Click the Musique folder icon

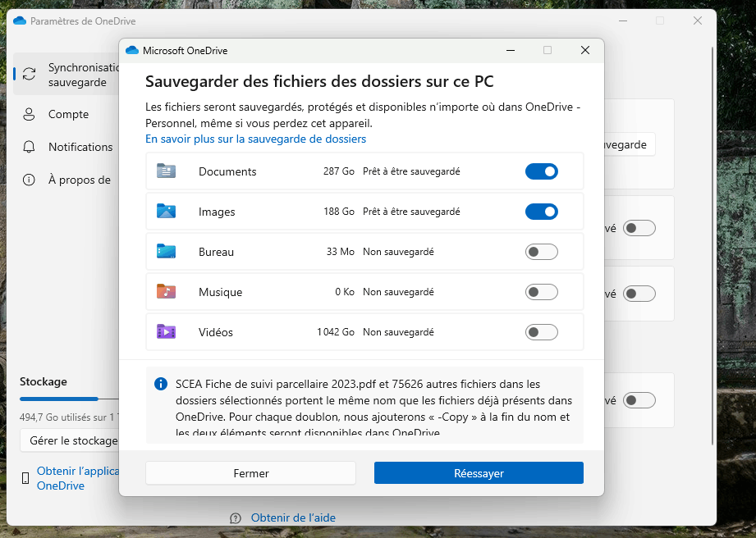pos(166,291)
